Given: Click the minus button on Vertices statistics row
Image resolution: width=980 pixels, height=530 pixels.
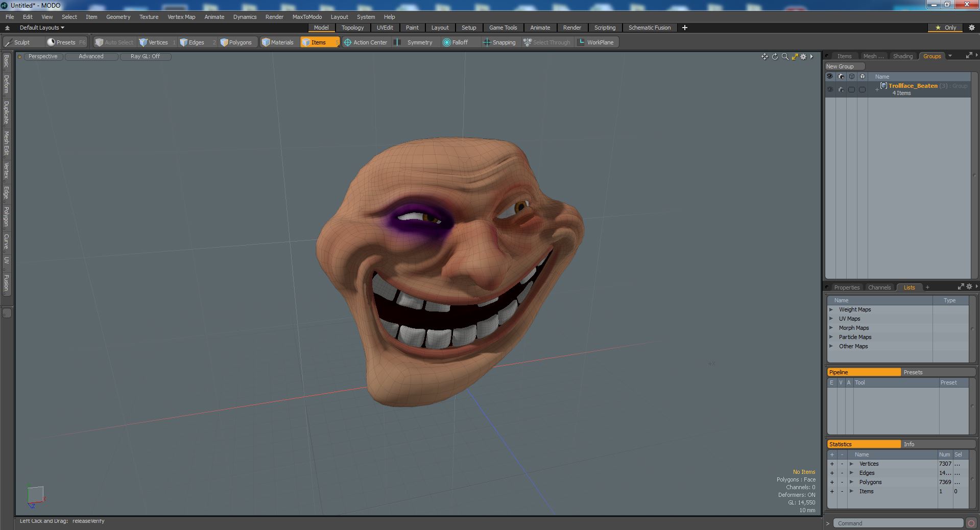Looking at the screenshot, I should 842,464.
